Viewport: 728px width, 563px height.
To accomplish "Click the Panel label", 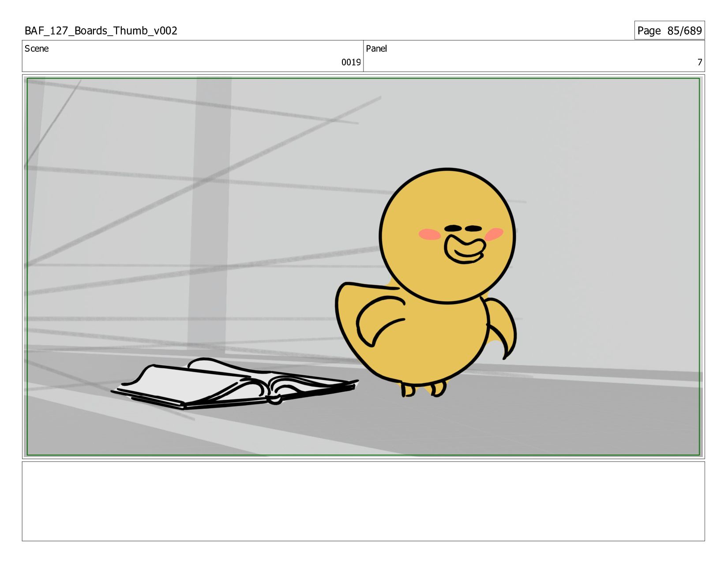I will coord(376,49).
